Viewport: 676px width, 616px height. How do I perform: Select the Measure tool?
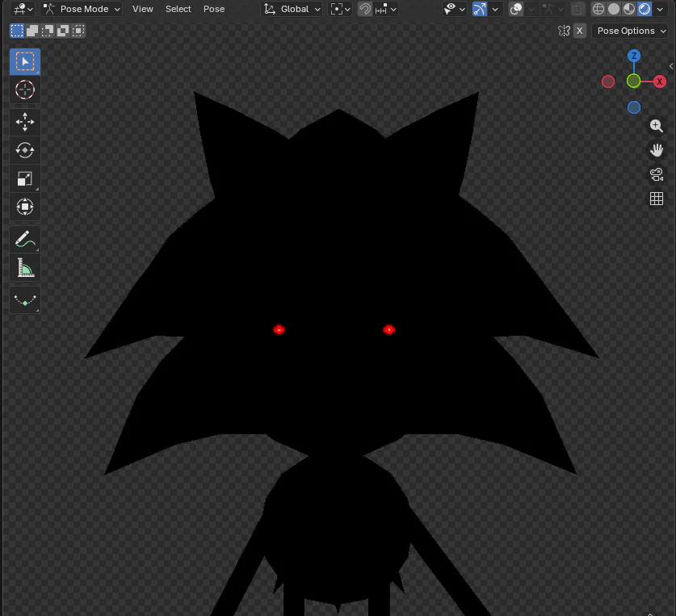tap(25, 268)
